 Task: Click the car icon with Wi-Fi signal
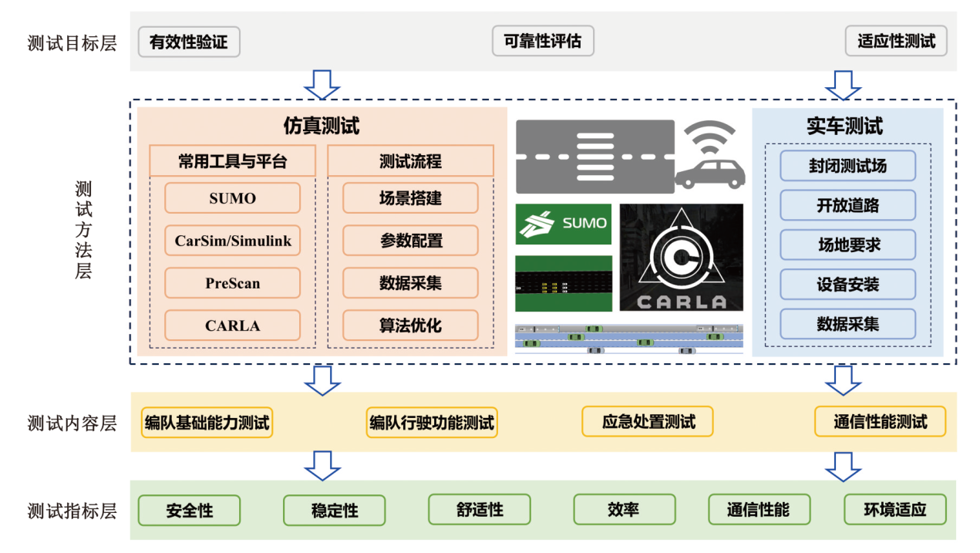pyautogui.click(x=710, y=155)
